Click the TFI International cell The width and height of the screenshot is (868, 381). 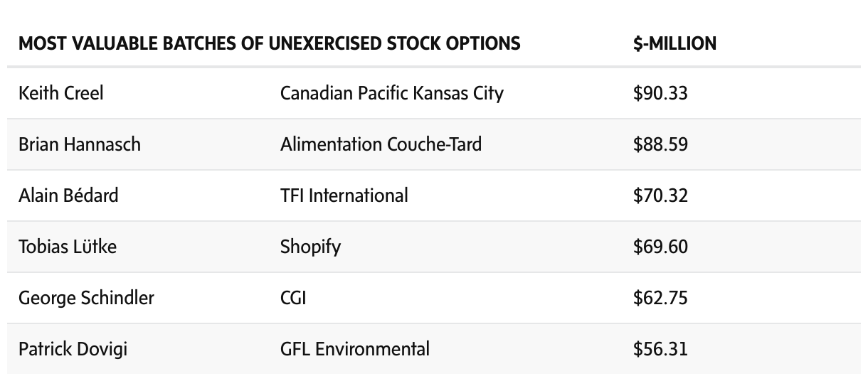pos(344,195)
